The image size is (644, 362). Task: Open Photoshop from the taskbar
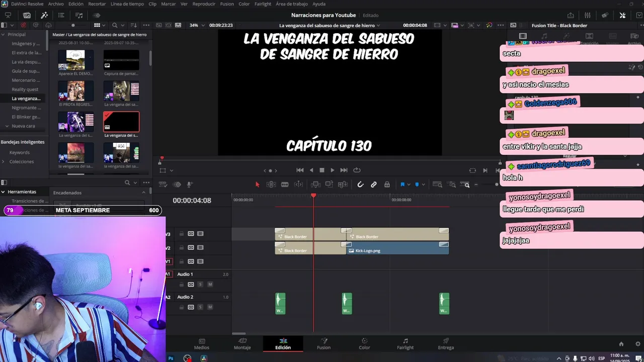coord(171,358)
